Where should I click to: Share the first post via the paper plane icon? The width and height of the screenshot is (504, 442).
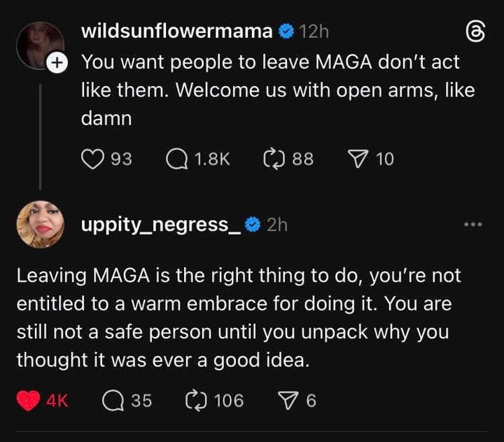(x=358, y=159)
